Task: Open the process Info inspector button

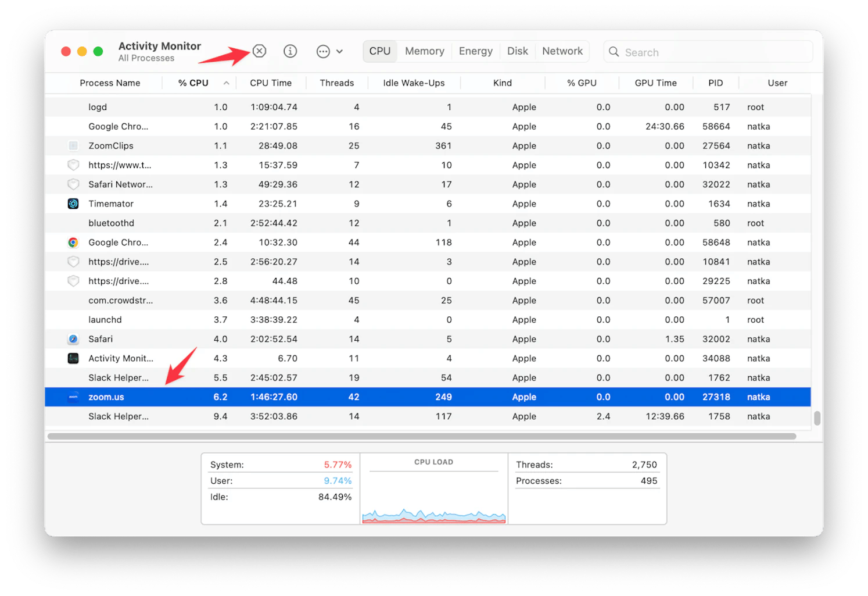Action: (290, 51)
